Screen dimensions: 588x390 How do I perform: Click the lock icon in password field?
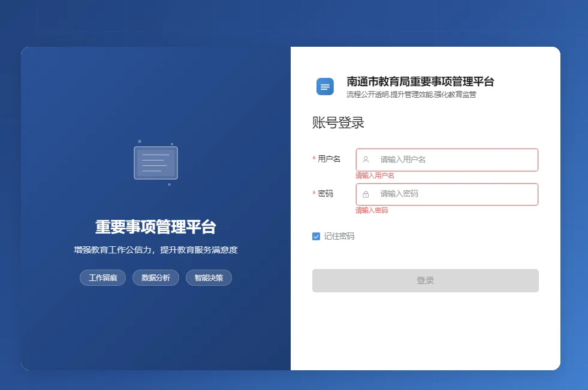point(366,194)
